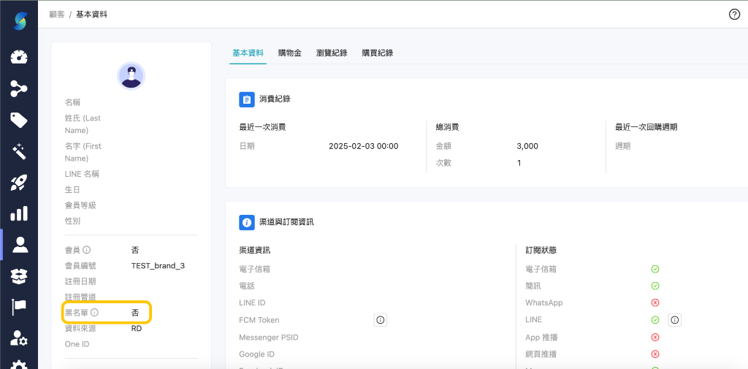The image size is (748, 369).
Task: Click the One ID label
Action: (77, 344)
